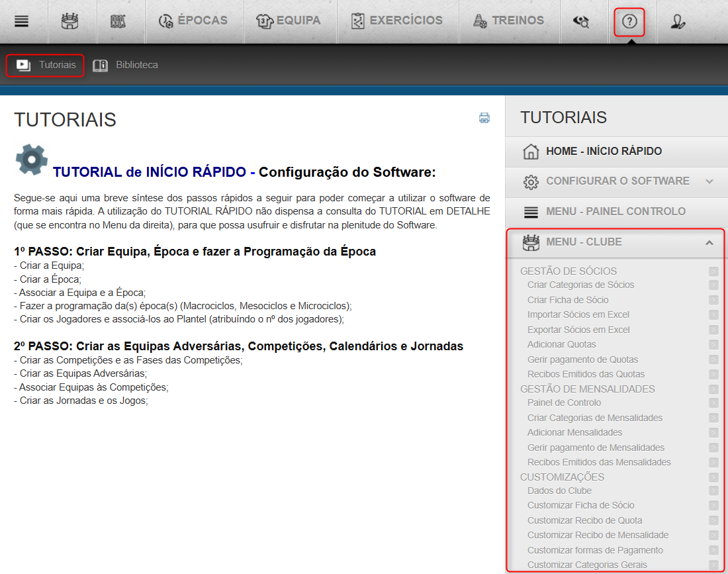Viewport: 728px width, 574px height.
Task: Select MENU - PAINEL CONTROLO in the sidebar
Action: [615, 211]
